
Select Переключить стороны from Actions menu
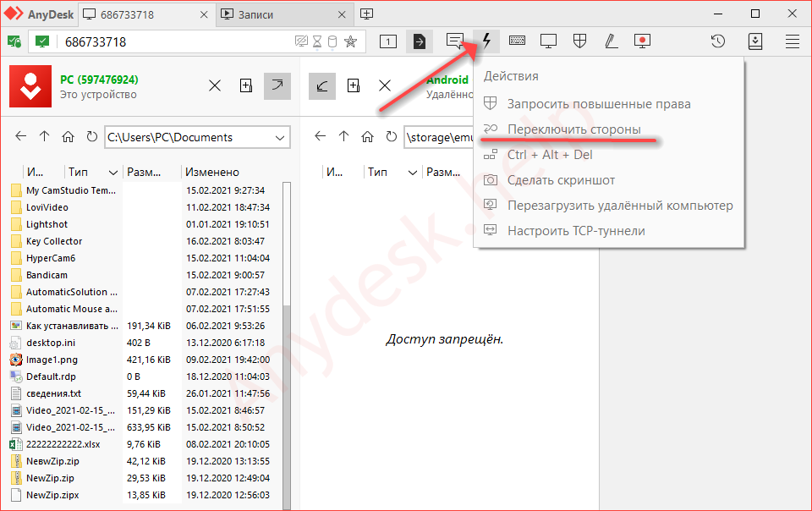coord(573,129)
